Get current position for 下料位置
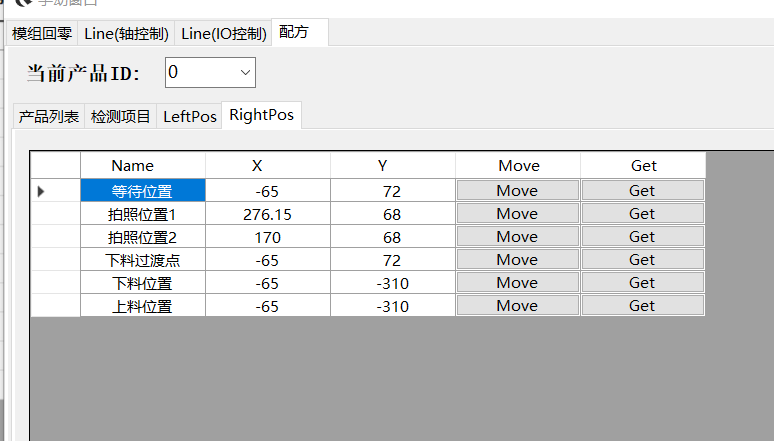774x441 pixels. coord(642,283)
